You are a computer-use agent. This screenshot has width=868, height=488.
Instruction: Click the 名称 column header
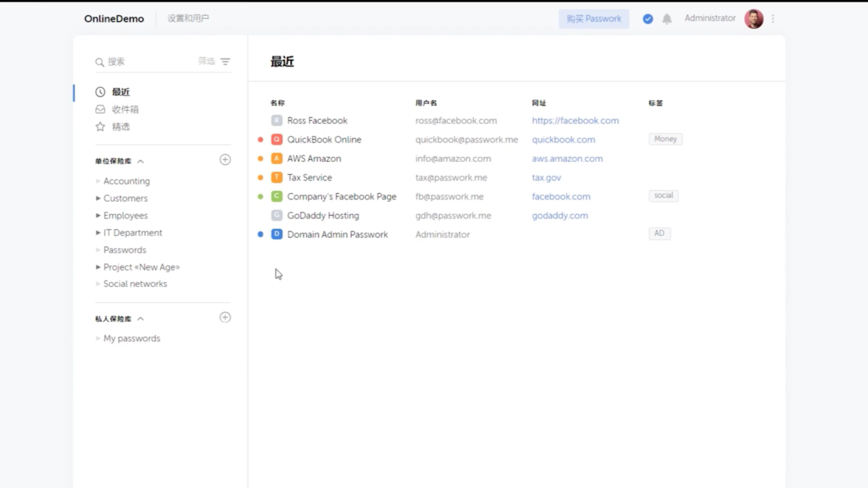pyautogui.click(x=278, y=103)
